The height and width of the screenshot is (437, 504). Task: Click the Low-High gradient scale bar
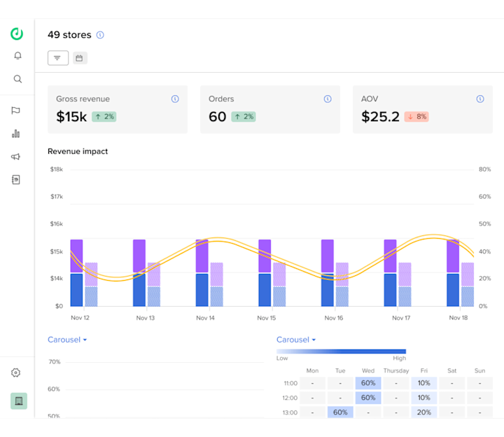(x=341, y=351)
